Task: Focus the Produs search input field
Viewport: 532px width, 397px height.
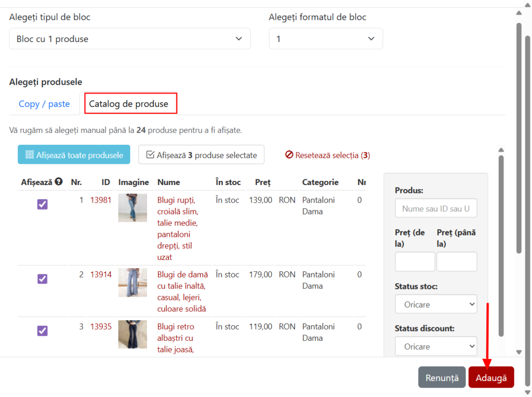Action: coord(436,208)
